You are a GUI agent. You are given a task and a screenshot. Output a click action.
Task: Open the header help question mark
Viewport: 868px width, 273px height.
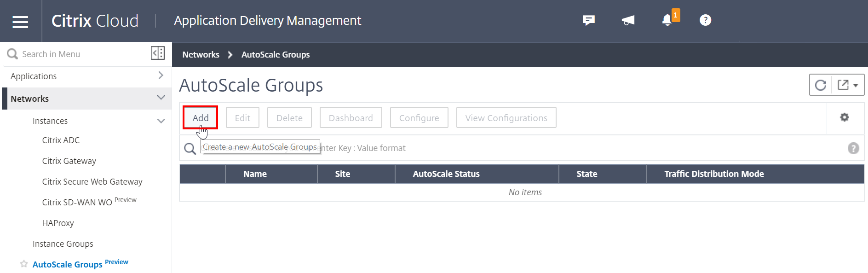pyautogui.click(x=705, y=20)
